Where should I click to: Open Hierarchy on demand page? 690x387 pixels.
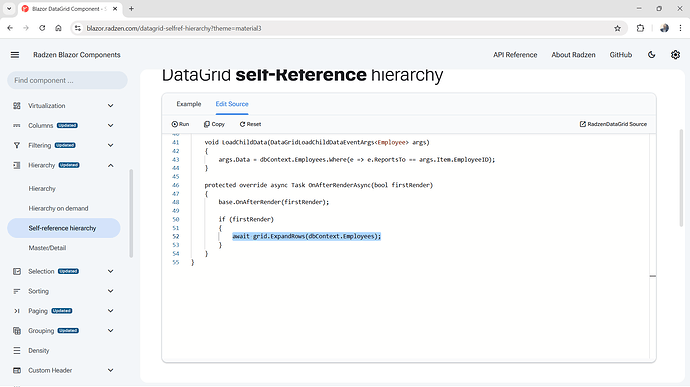pyautogui.click(x=58, y=208)
